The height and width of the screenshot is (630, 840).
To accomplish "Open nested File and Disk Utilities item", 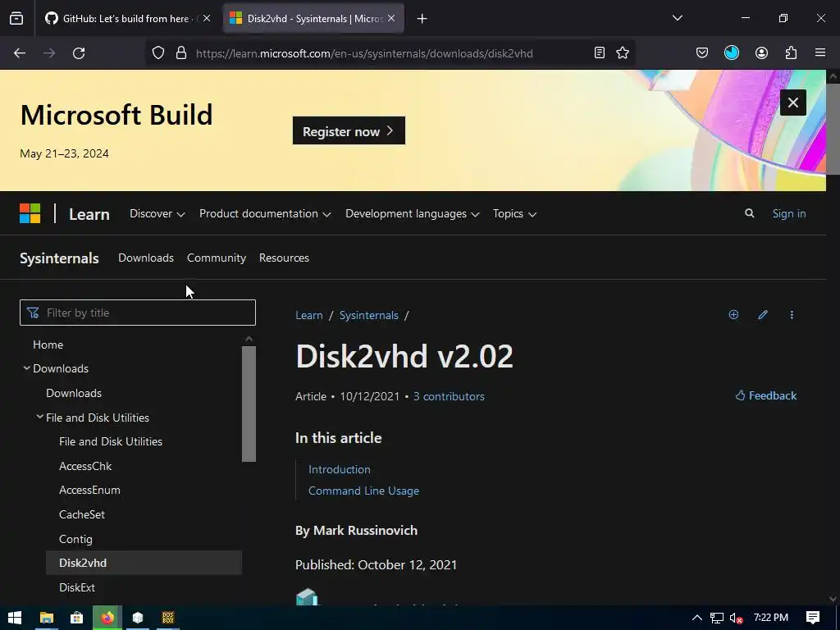I will pyautogui.click(x=111, y=441).
